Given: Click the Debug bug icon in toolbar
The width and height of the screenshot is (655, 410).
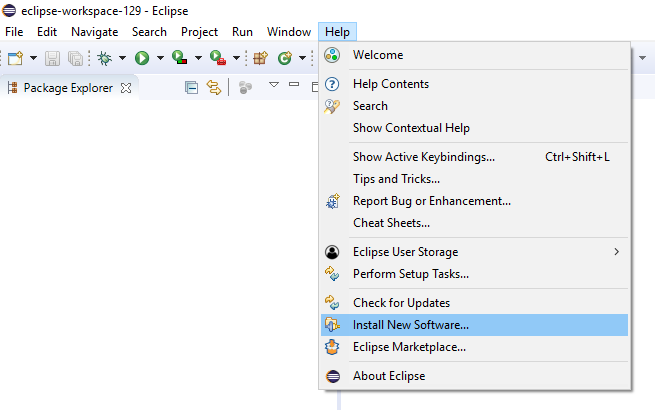Looking at the screenshot, I should [x=104, y=58].
